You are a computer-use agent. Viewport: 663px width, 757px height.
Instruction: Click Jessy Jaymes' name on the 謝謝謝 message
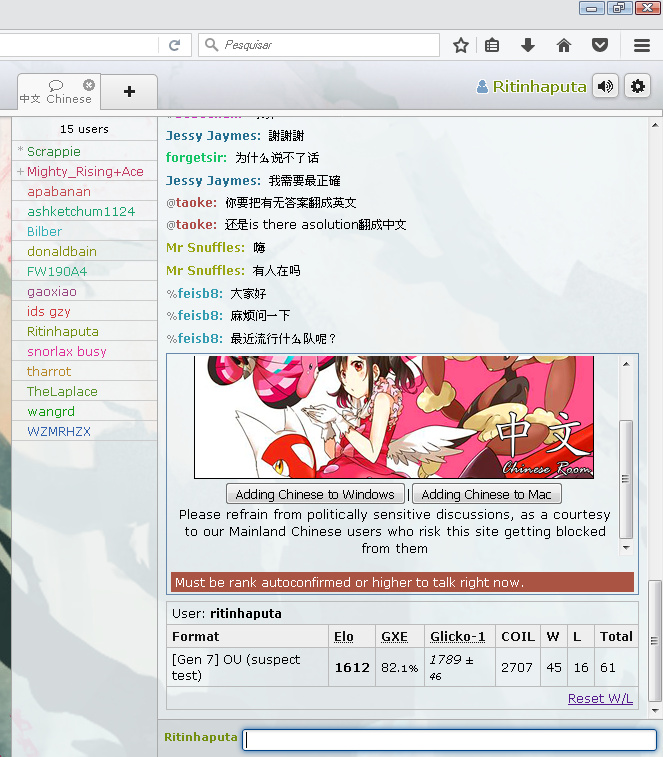(x=213, y=136)
